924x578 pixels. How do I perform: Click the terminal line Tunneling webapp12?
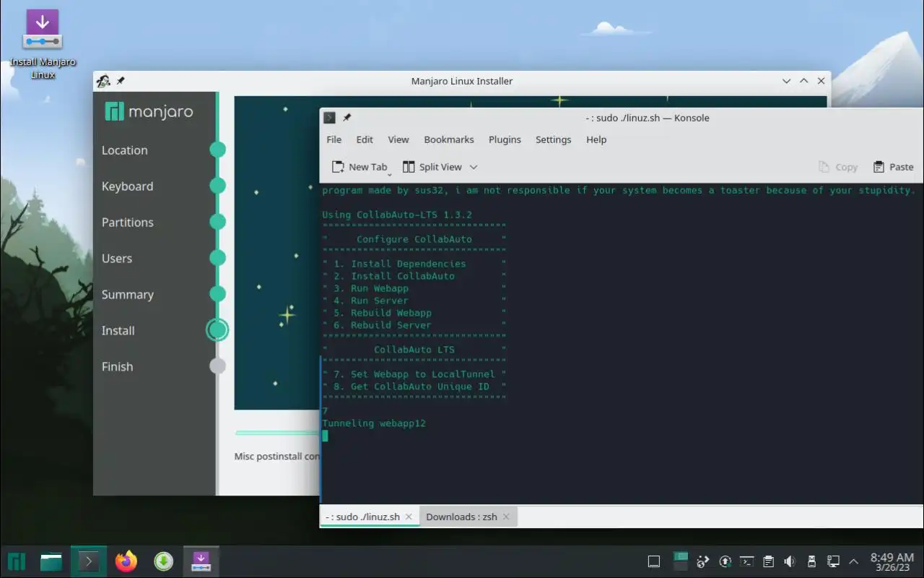(x=374, y=423)
